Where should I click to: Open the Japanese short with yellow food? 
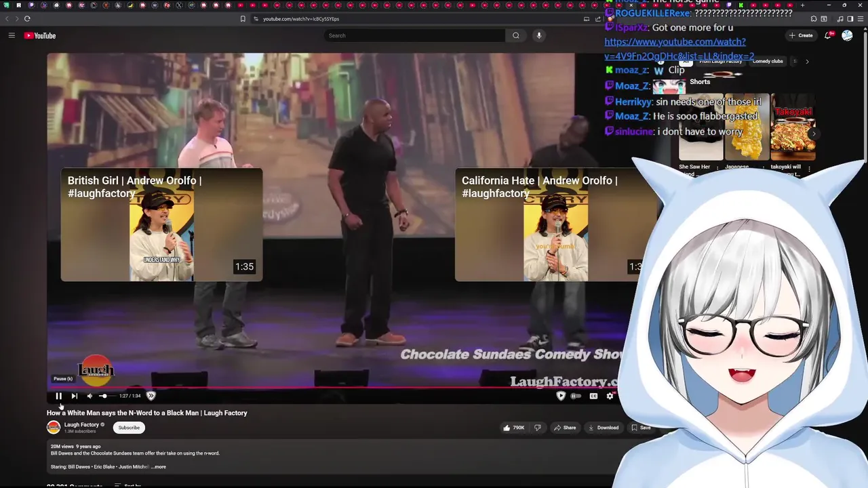(x=747, y=127)
